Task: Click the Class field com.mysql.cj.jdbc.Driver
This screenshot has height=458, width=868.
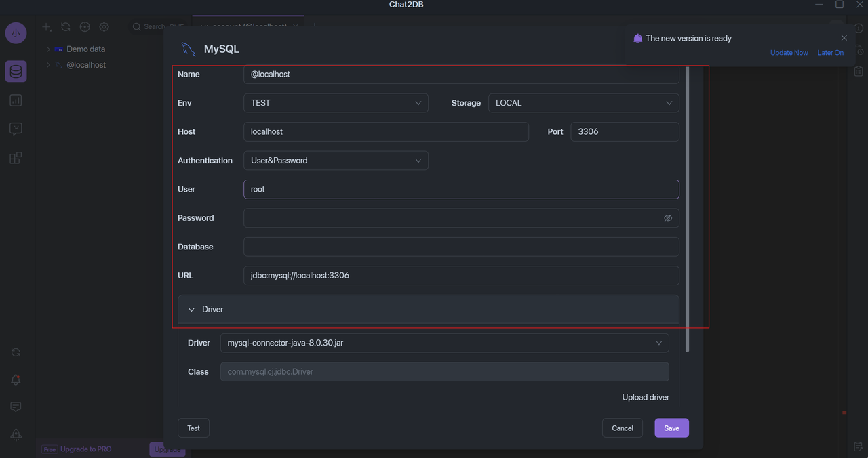Action: [444, 371]
